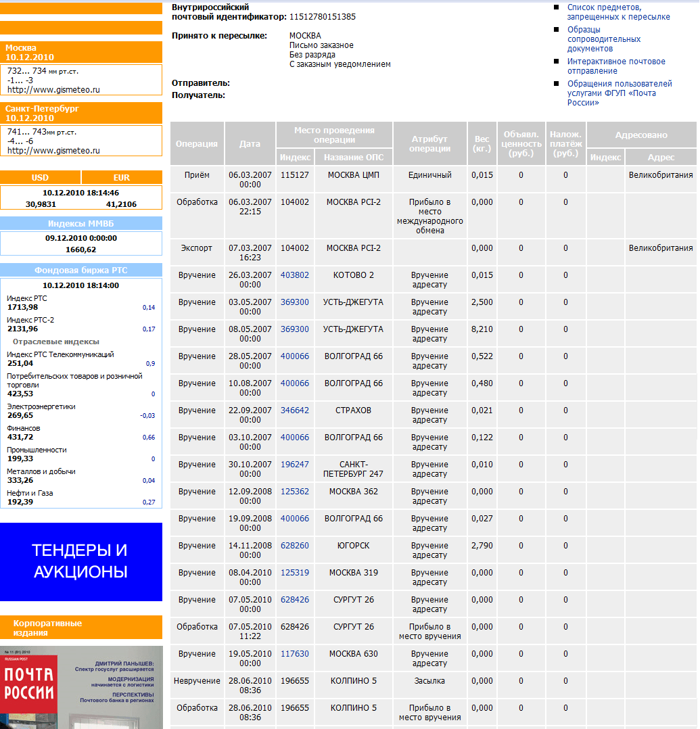Select the Санкт-Петербург weather header
Image resolution: width=700 pixels, height=729 pixels.
click(x=81, y=113)
